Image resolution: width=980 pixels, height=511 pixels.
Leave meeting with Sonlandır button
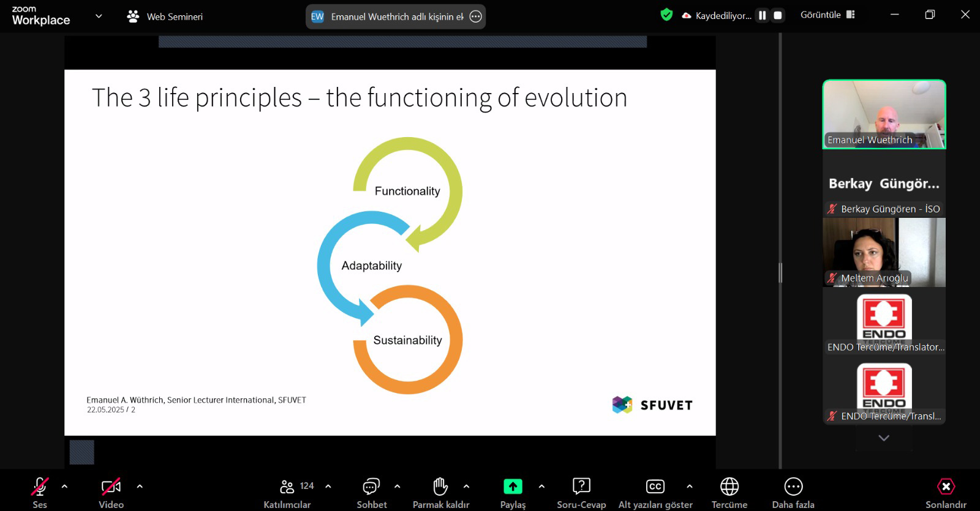tap(946, 493)
